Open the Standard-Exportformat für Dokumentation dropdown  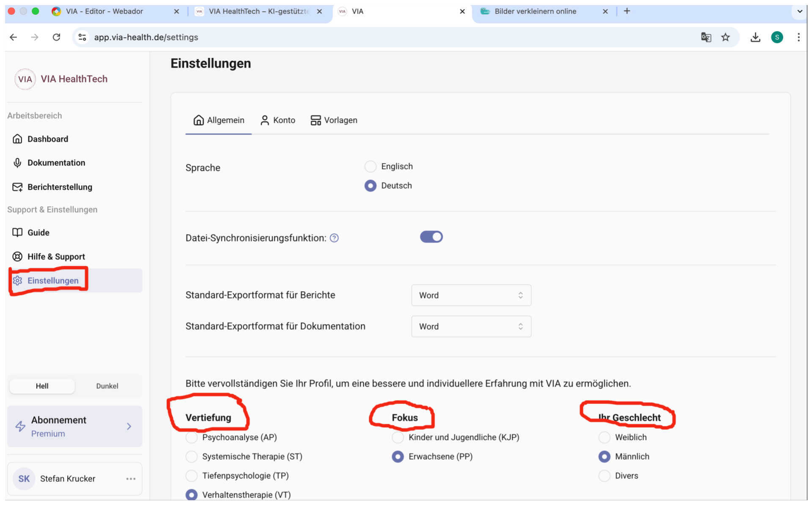pyautogui.click(x=471, y=327)
